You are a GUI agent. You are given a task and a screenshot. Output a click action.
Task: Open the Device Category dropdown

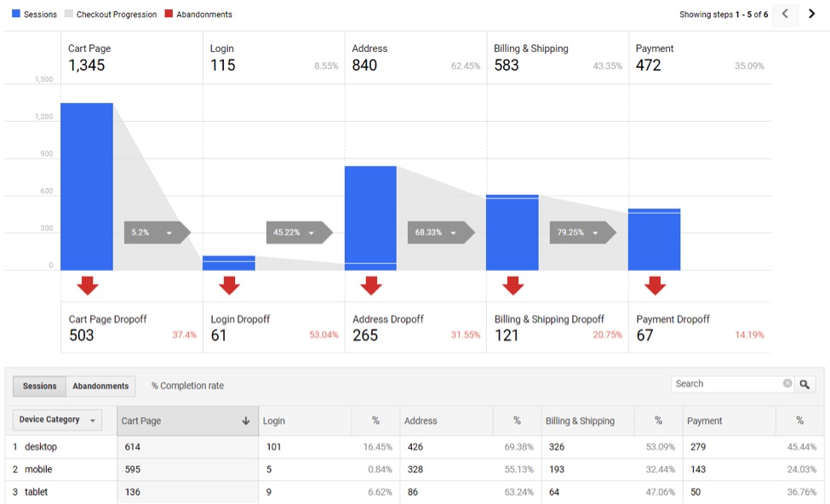click(55, 420)
